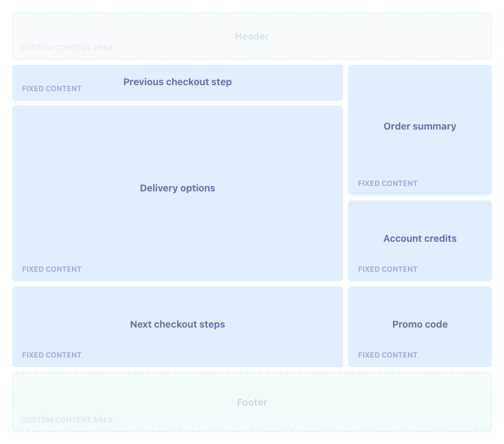Click FIXED CONTENT label in Account credits
Screen dimensions: 504x444
click(388, 269)
